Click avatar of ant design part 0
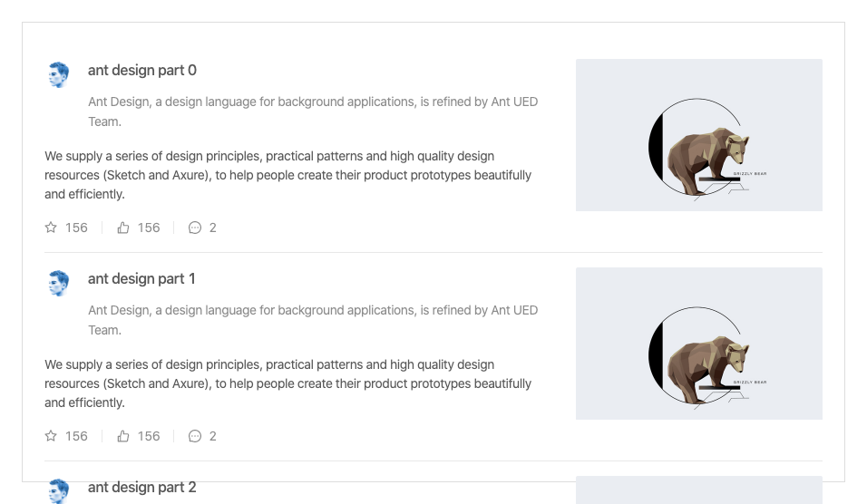The image size is (867, 504). (x=59, y=74)
